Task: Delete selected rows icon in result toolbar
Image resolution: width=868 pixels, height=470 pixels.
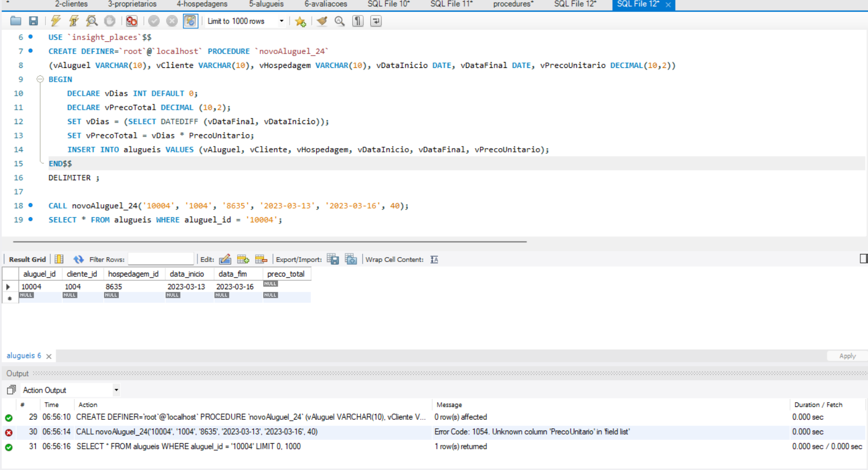Action: (261, 259)
